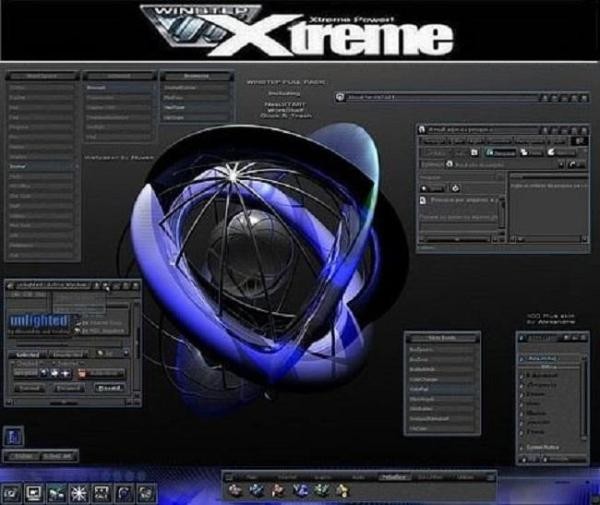Launch the yellow icon in the tabbed dock
This screenshot has width=600, height=505.
click(343, 490)
